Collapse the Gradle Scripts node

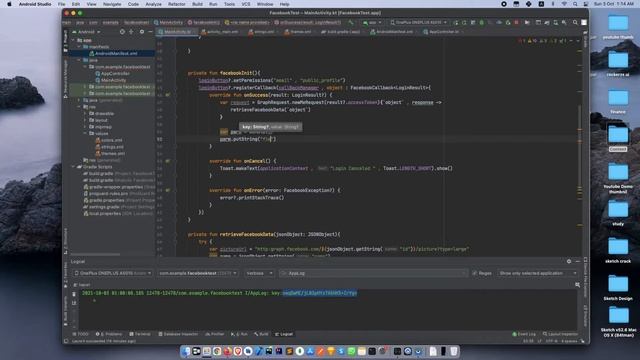[73, 167]
